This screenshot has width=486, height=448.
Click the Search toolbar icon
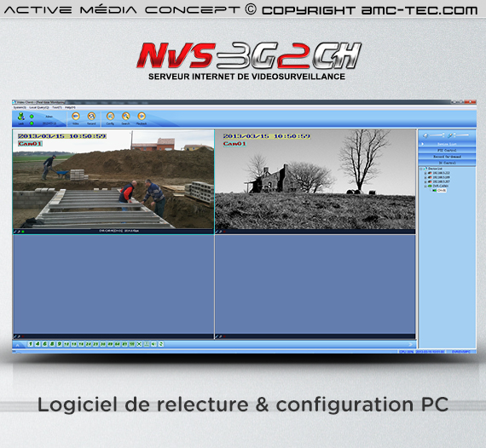(125, 117)
